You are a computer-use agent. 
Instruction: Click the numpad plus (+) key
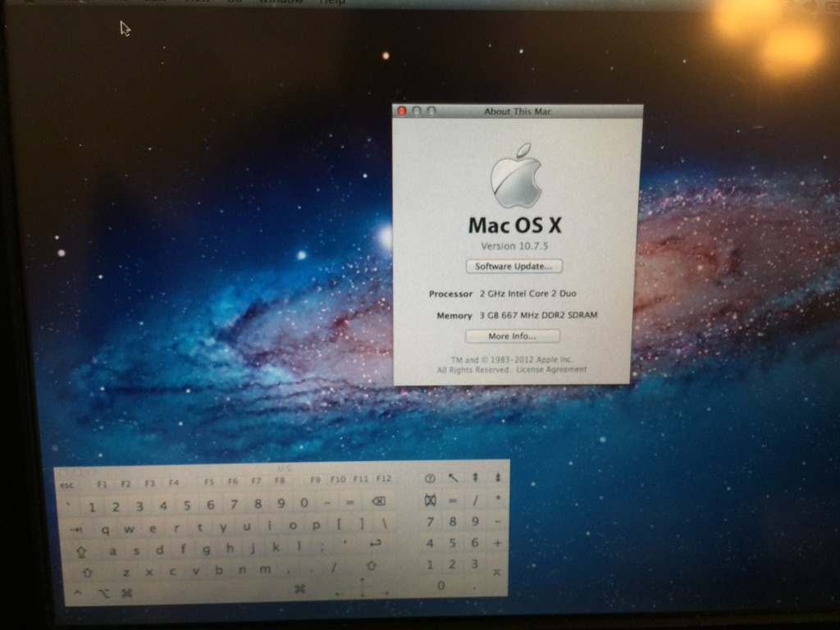[497, 543]
